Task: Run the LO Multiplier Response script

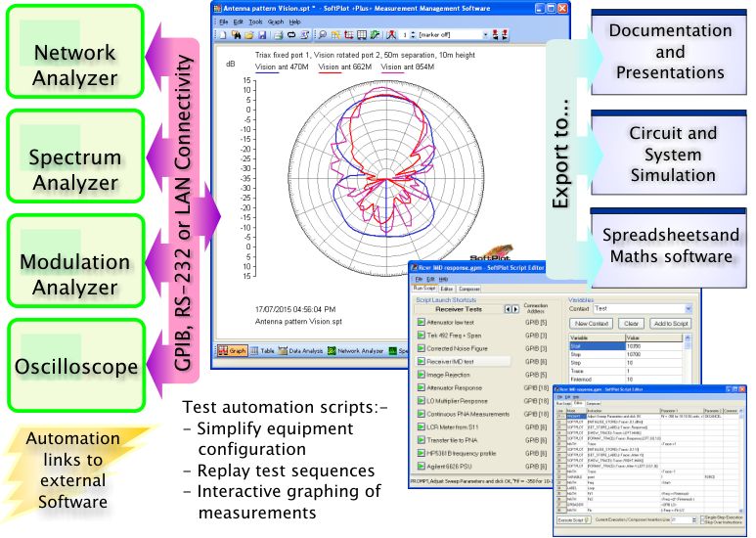Action: tap(421, 401)
